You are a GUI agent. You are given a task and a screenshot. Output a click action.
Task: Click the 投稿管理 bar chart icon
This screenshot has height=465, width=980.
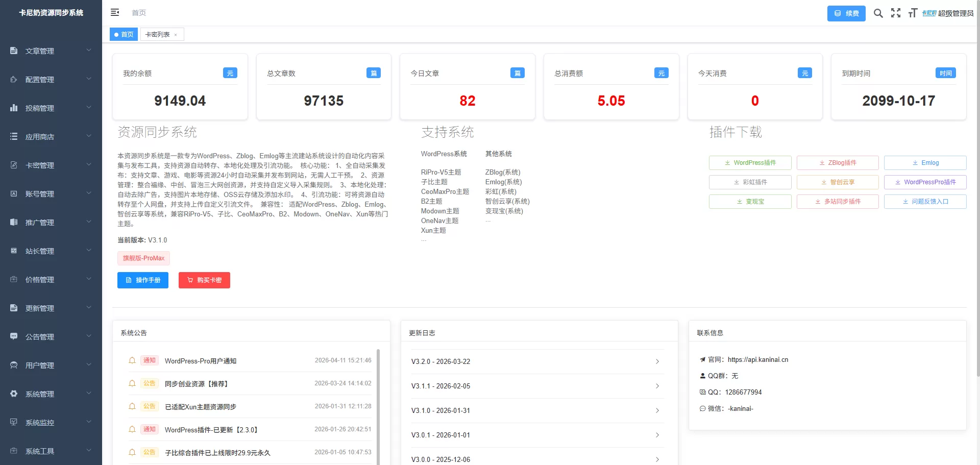(14, 108)
